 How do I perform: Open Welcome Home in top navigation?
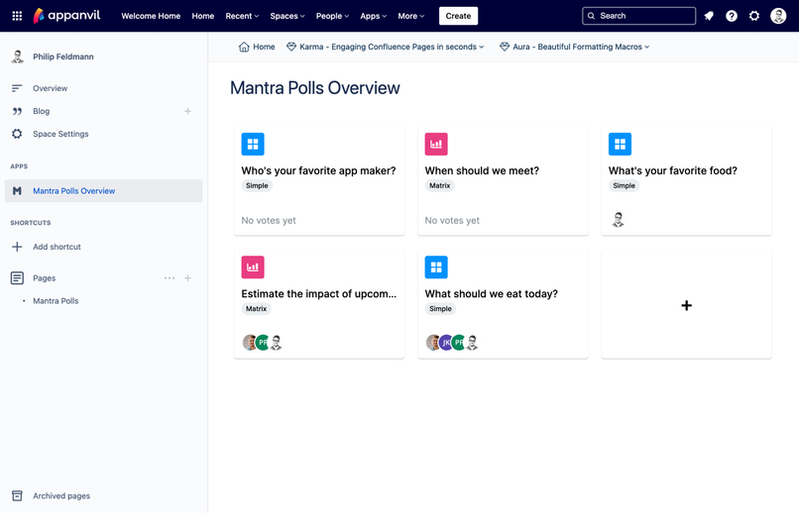[151, 16]
